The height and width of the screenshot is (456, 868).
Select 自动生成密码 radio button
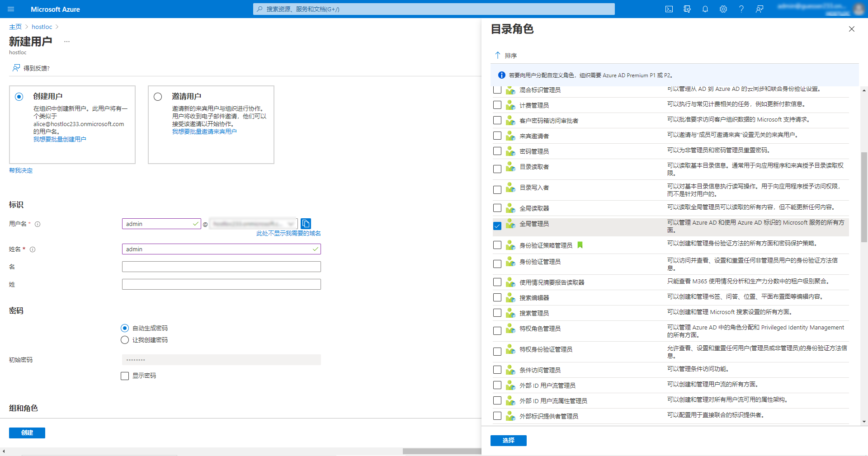tap(125, 328)
